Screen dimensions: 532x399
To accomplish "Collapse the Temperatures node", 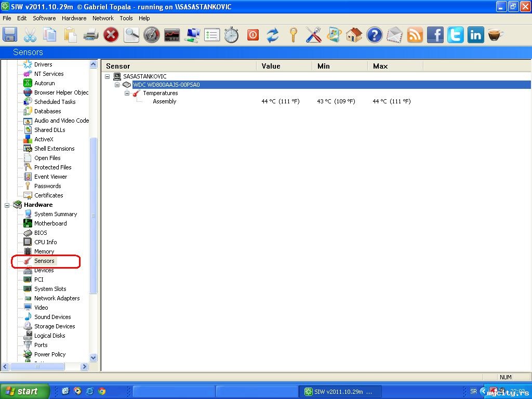I will [127, 93].
